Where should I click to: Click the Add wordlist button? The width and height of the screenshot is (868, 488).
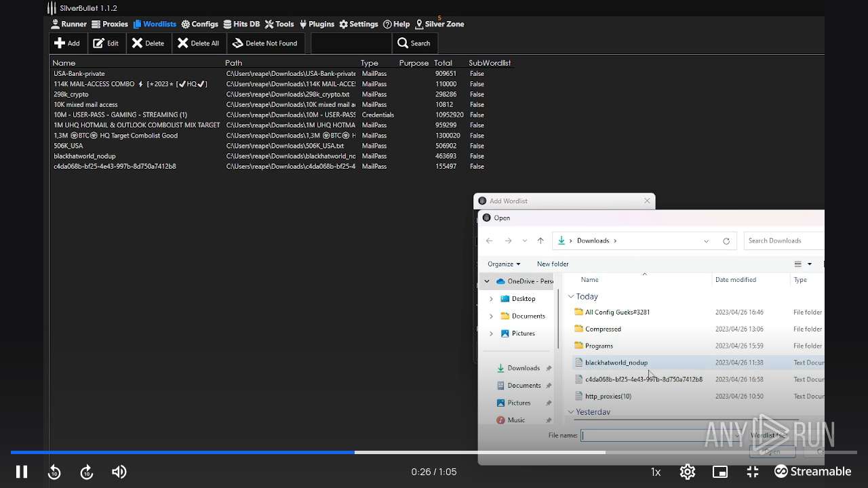(67, 43)
